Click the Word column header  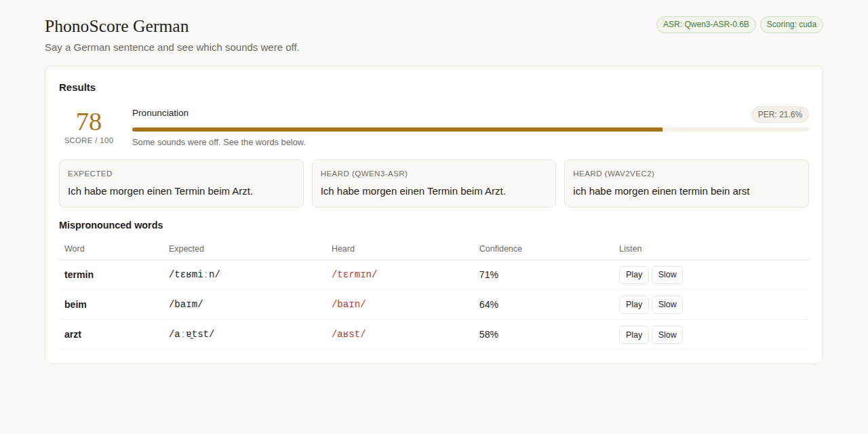75,249
